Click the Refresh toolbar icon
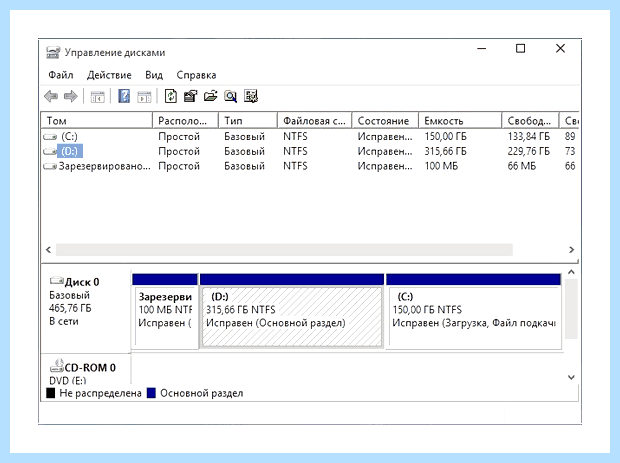This screenshot has width=620, height=463. [x=170, y=96]
